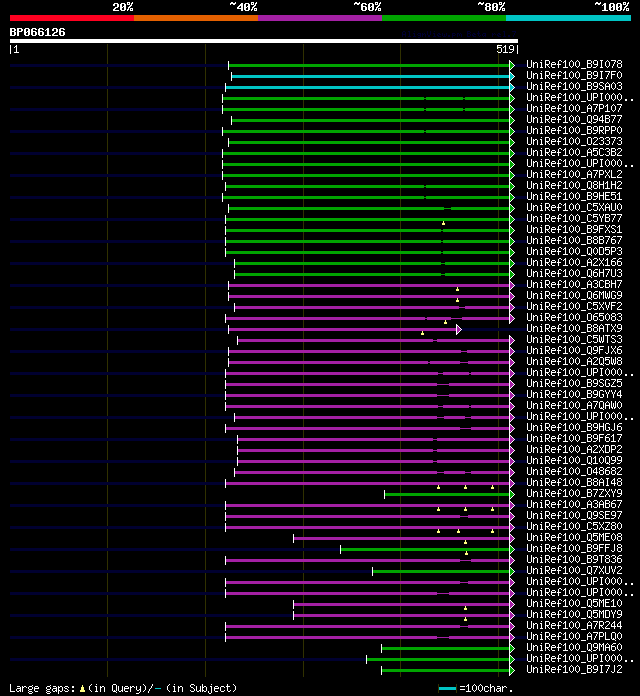Click the orange ~40% identity legend segment
Image resolution: width=640 pixels, height=696 pixels.
click(196, 18)
